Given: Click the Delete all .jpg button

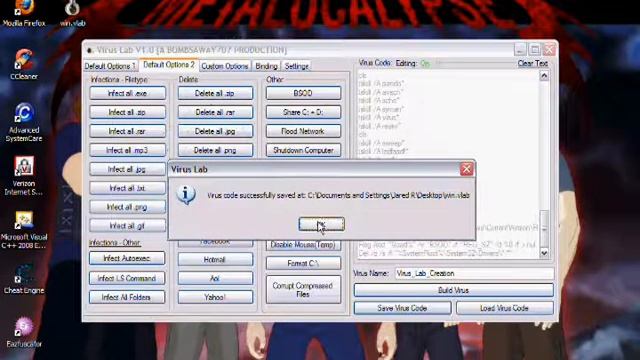Looking at the screenshot, I should 215,131.
